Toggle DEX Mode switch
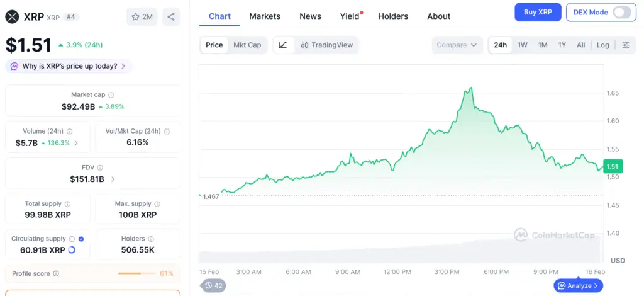Screen dimensions: 644x296 621,13
